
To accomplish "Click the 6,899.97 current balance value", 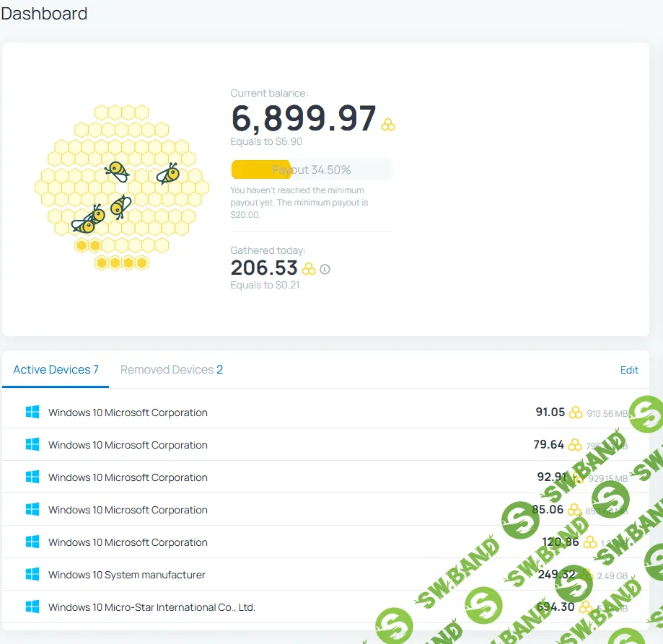I will coord(304,118).
